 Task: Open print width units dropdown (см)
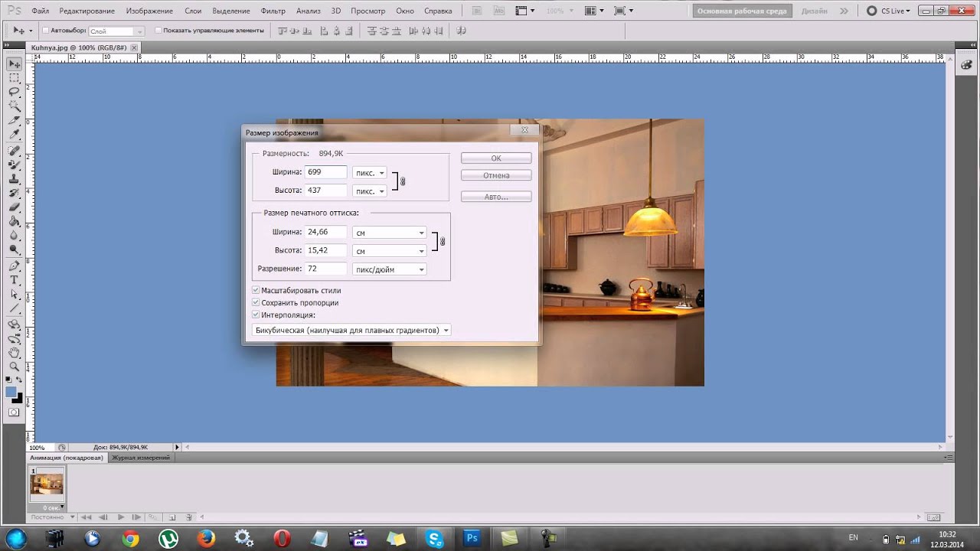click(389, 233)
